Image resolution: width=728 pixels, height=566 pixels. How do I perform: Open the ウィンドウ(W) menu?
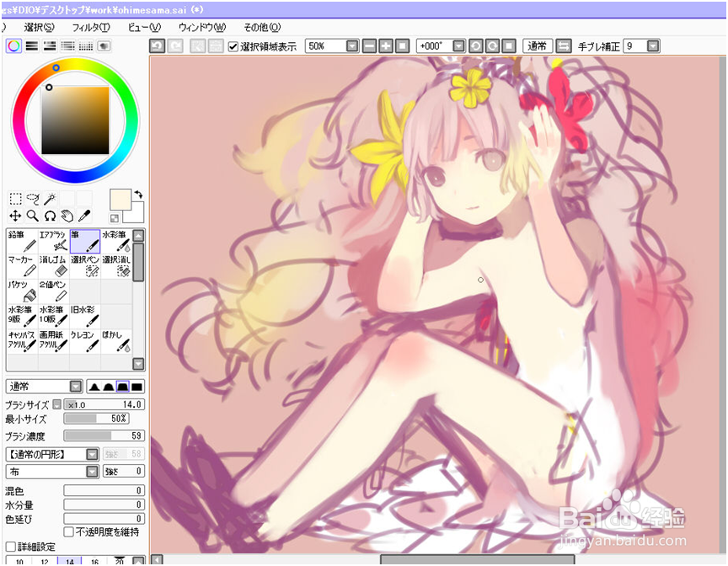pyautogui.click(x=202, y=27)
